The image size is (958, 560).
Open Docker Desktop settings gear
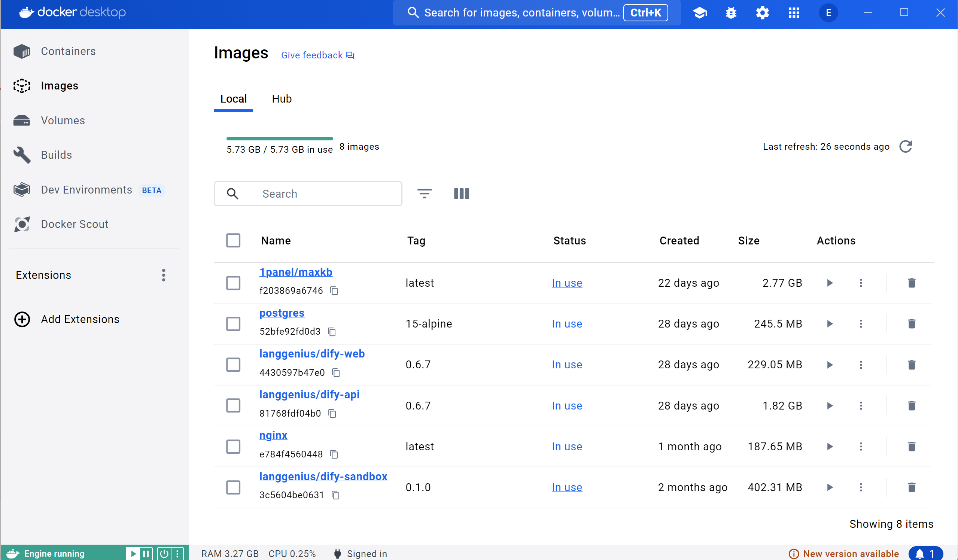tap(762, 13)
